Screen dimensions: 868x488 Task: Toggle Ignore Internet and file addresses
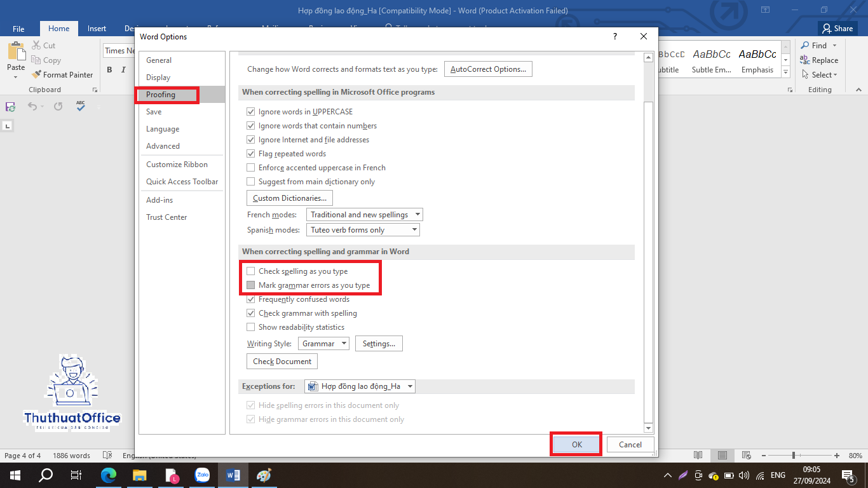250,140
